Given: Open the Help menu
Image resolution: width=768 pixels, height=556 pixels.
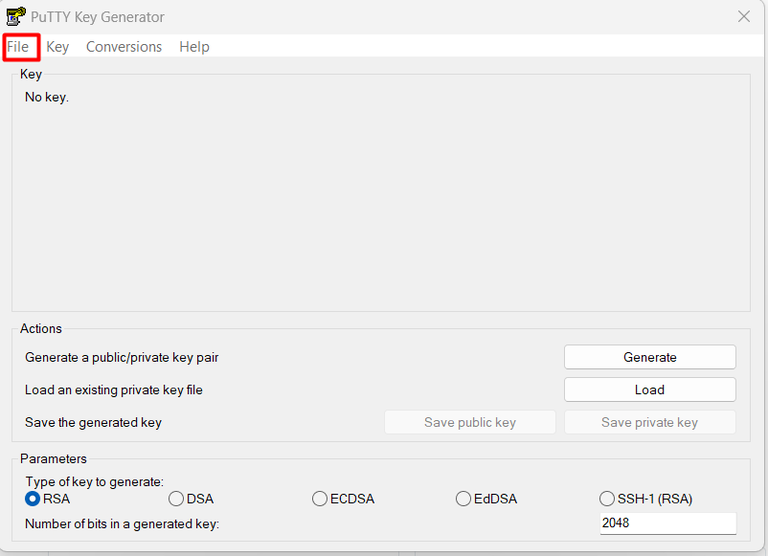Looking at the screenshot, I should coord(194,47).
